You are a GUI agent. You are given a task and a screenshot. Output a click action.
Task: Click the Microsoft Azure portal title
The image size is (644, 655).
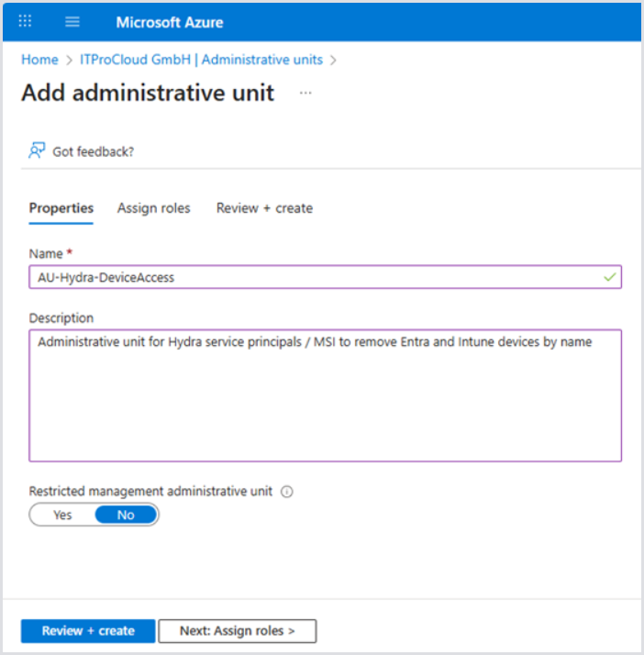tap(170, 21)
